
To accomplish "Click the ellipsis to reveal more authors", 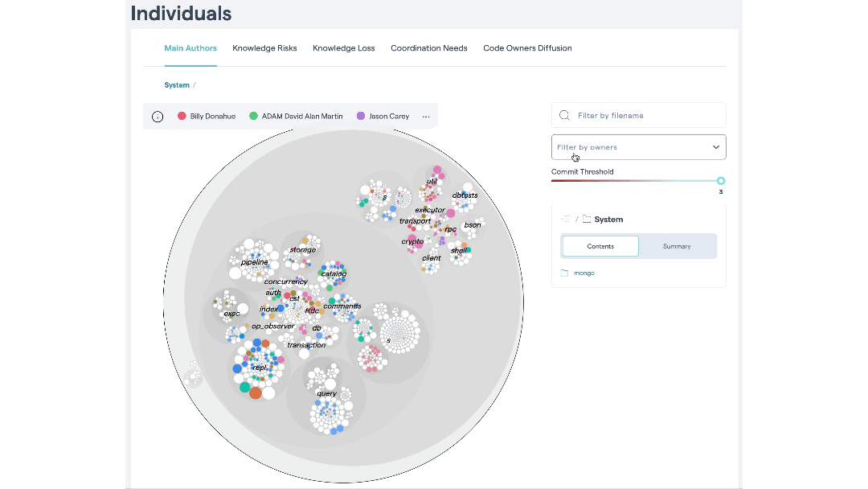I will click(x=427, y=117).
